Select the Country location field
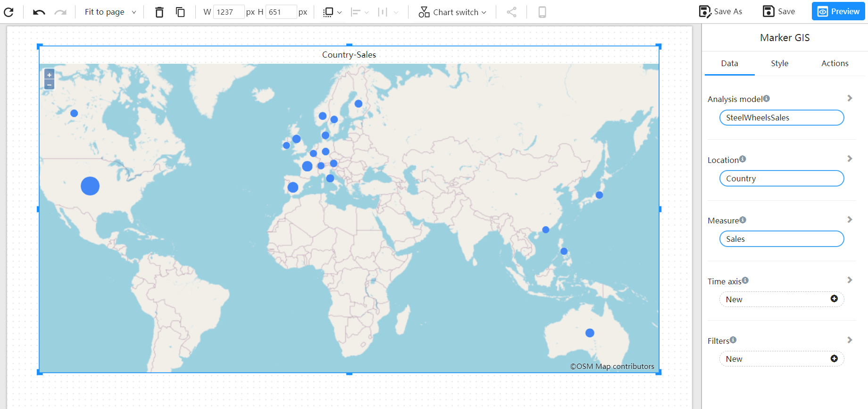868x409 pixels. pos(782,179)
